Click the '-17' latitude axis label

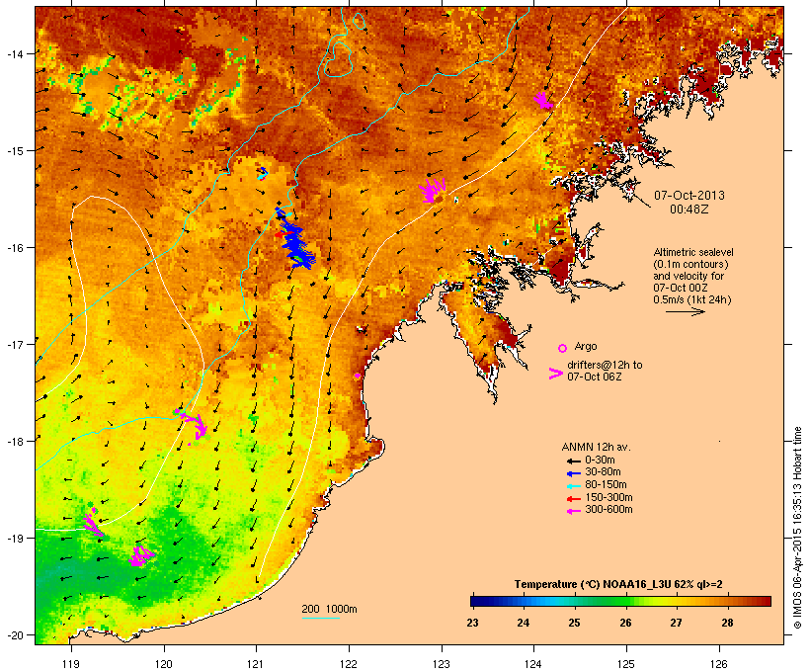pyautogui.click(x=15, y=344)
